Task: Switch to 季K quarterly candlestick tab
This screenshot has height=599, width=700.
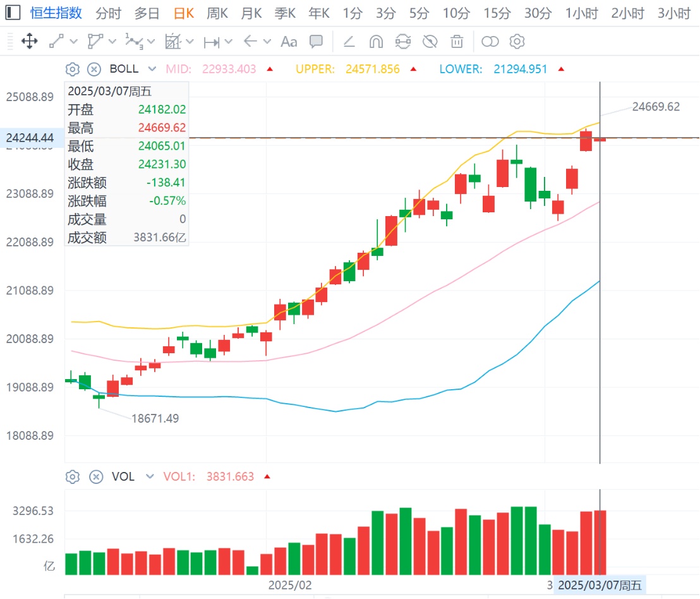Action: point(286,13)
